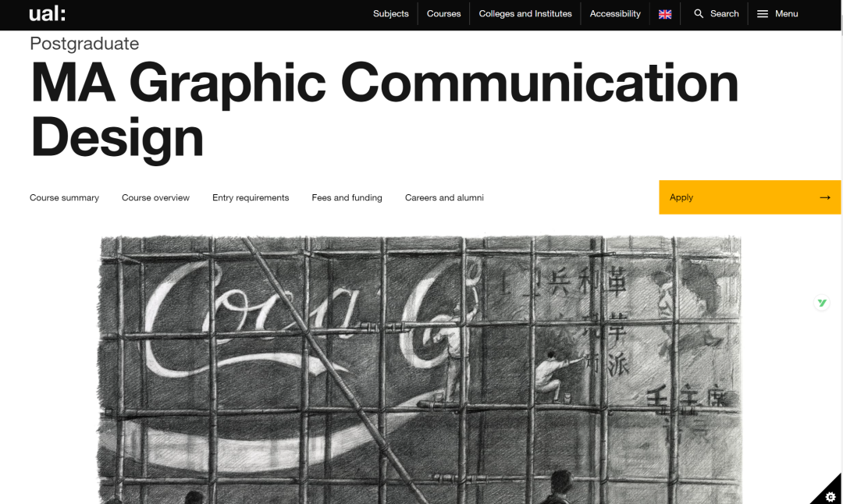Click the green floating widget icon
The image size is (843, 504).
pyautogui.click(x=821, y=303)
